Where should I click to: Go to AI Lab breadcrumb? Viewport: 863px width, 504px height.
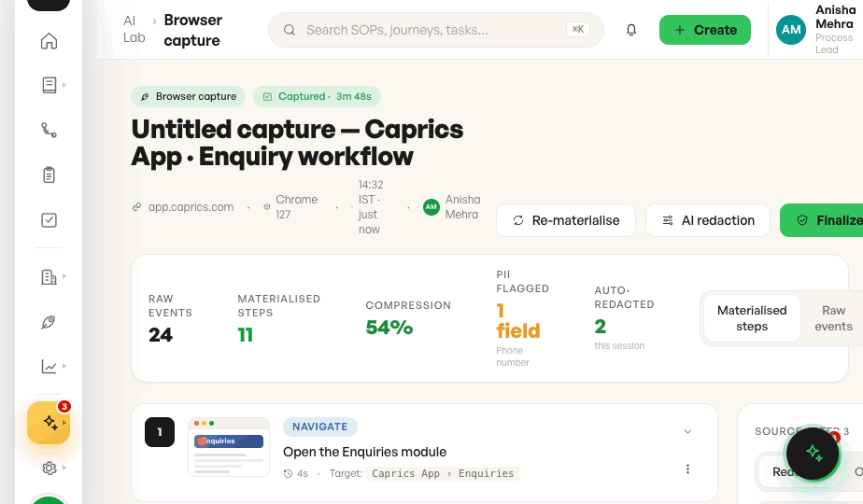[134, 29]
